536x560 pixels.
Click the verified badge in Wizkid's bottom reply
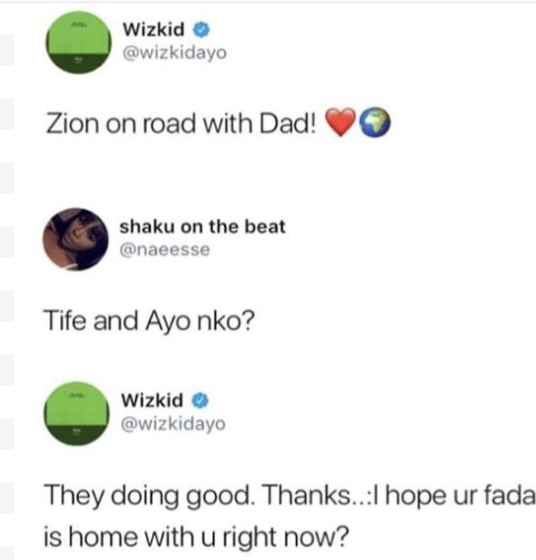pos(200,400)
